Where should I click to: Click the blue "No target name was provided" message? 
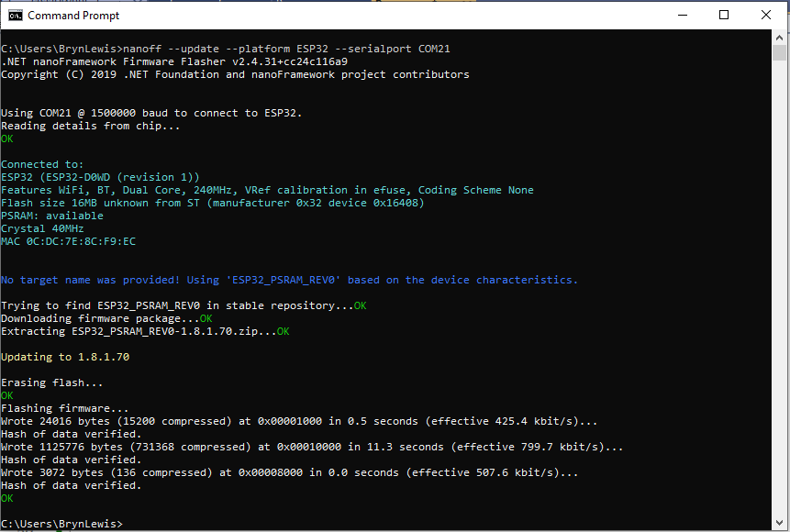tap(289, 280)
